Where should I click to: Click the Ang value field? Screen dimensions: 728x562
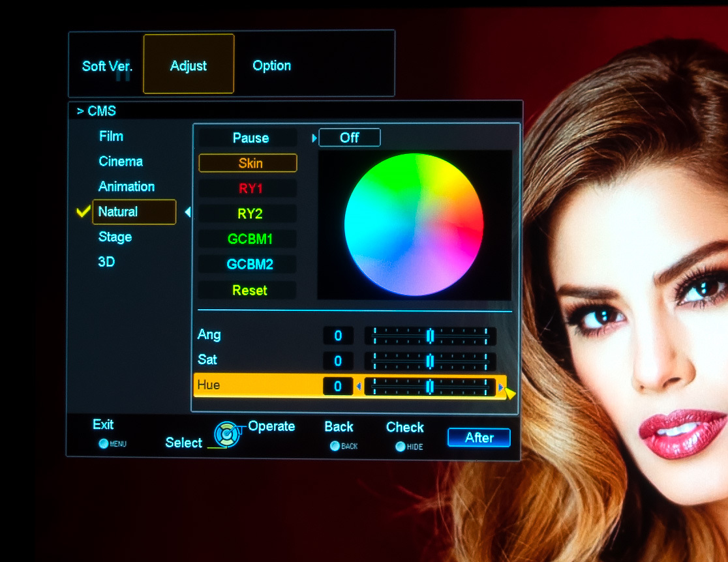(338, 336)
